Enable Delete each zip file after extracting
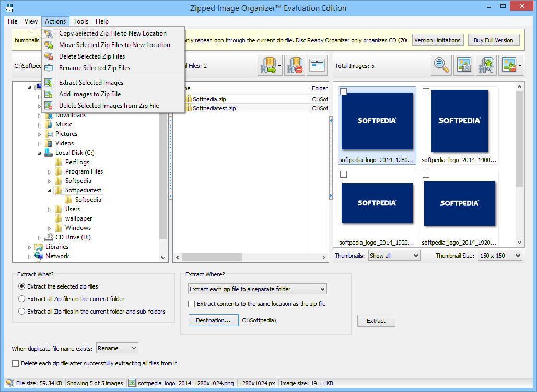Image resolution: width=537 pixels, height=392 pixels. click(x=16, y=364)
